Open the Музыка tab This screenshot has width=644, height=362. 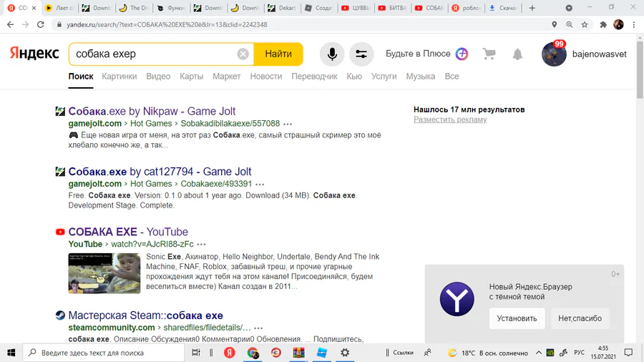(x=421, y=77)
